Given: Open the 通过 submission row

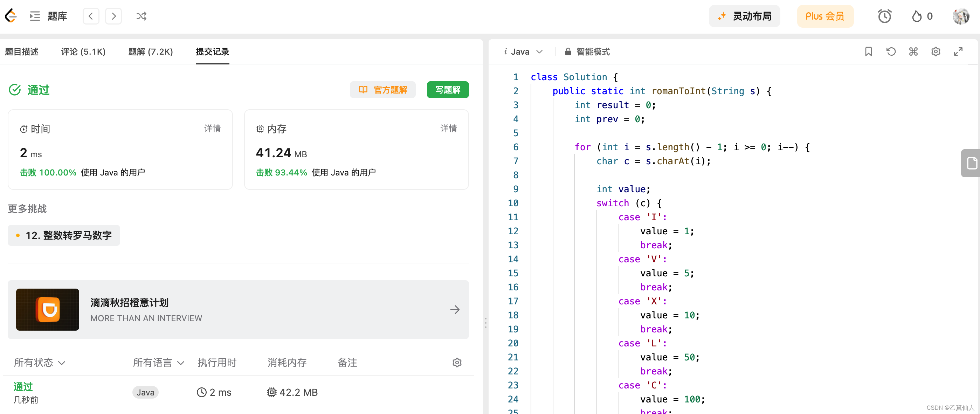Looking at the screenshot, I should (x=238, y=392).
